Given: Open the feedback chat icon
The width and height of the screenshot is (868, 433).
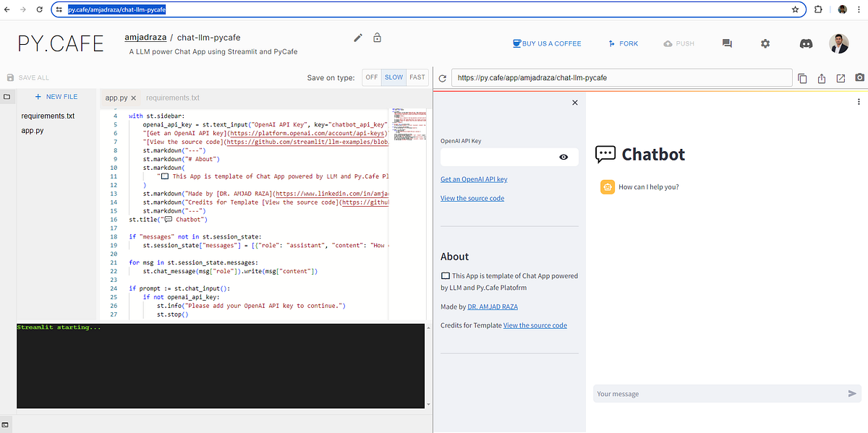Looking at the screenshot, I should coord(727,43).
